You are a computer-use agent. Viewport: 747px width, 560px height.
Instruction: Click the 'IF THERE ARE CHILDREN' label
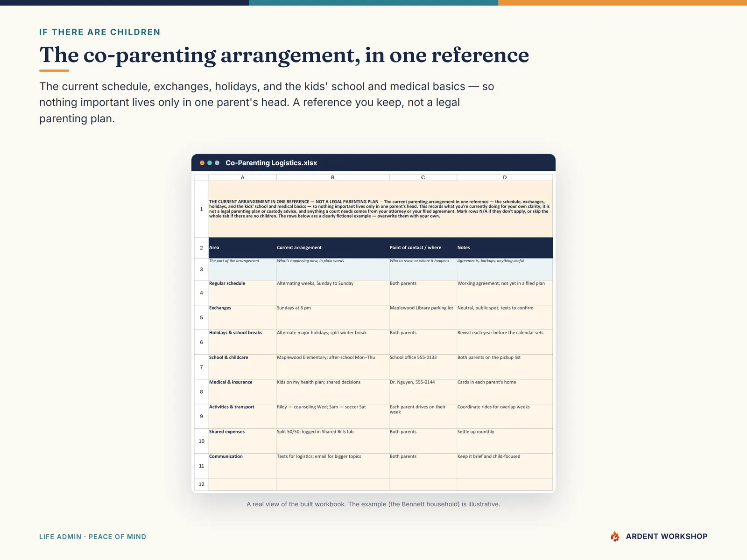100,32
